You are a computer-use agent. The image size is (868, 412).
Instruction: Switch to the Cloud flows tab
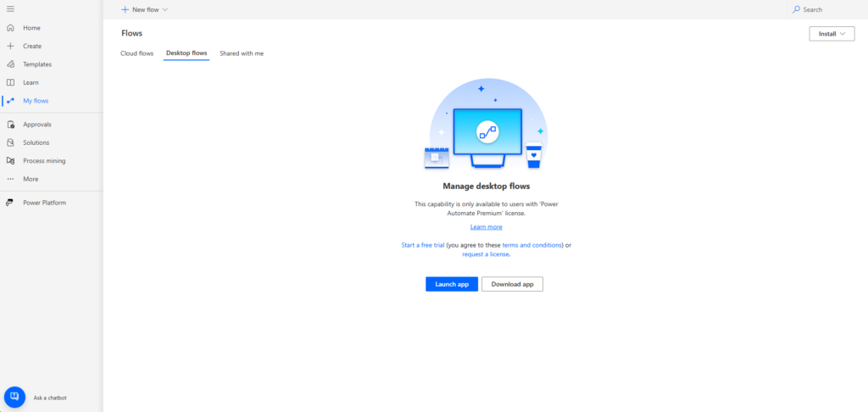pyautogui.click(x=136, y=53)
